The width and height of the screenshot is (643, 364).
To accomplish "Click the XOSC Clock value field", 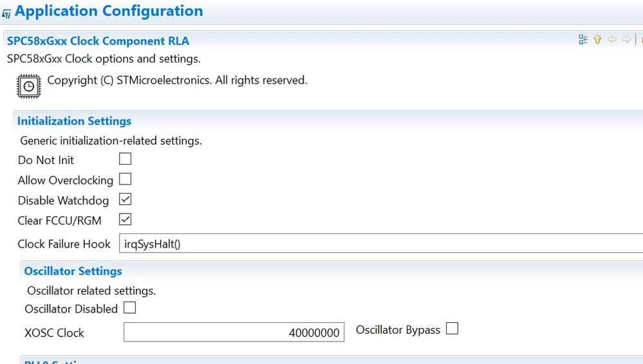I will click(234, 332).
